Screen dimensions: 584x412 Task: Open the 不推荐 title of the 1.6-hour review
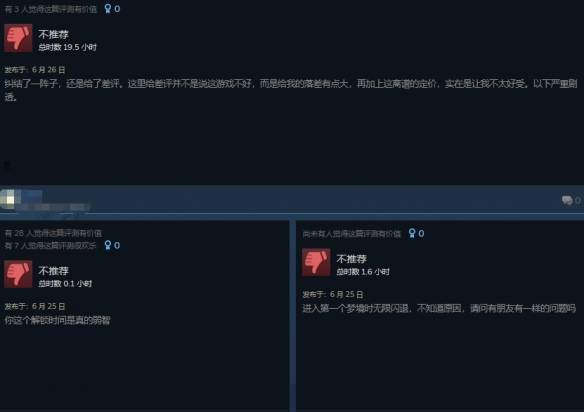351,259
